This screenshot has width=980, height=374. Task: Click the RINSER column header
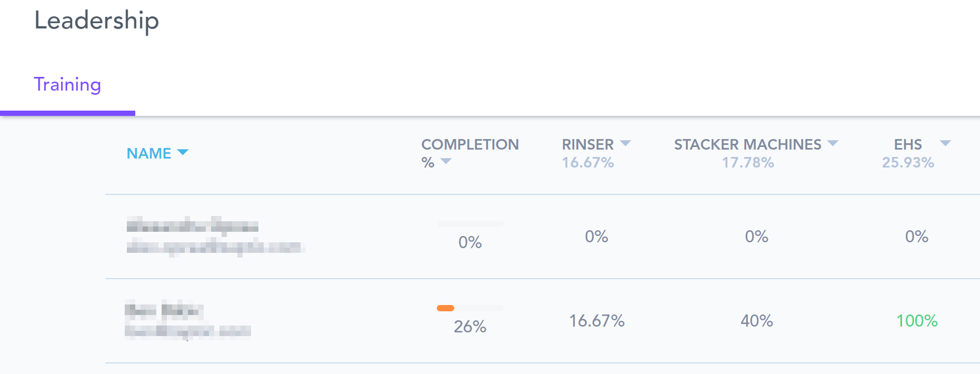tap(587, 144)
